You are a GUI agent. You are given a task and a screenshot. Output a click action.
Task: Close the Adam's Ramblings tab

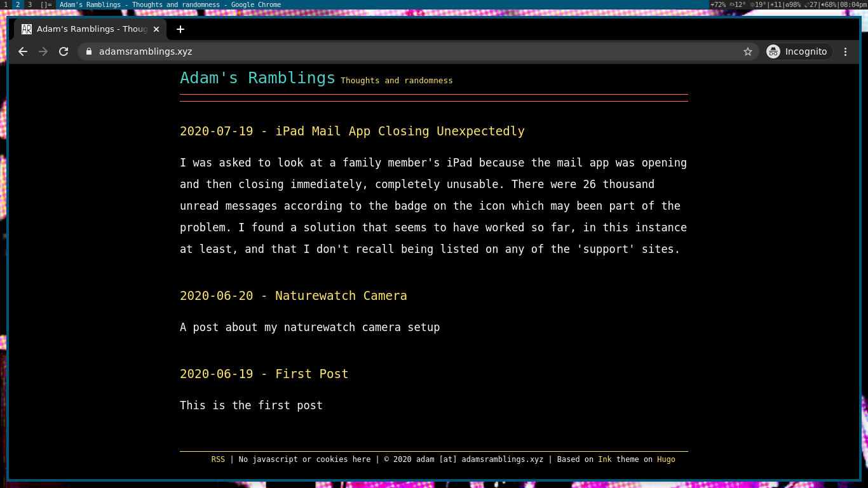(156, 29)
